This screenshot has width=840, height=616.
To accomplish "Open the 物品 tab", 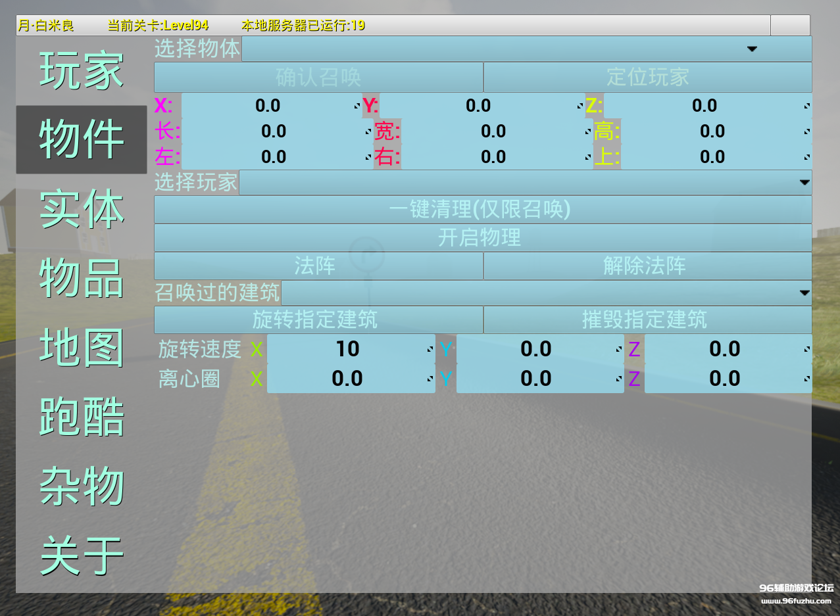I will coord(82,277).
